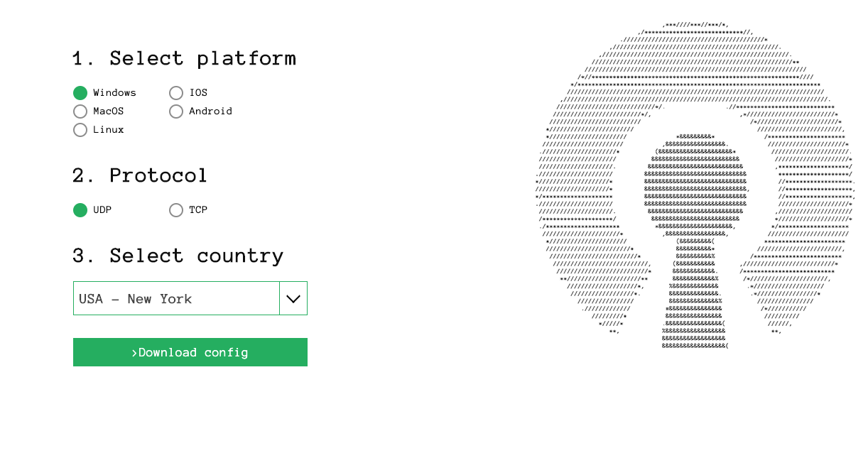
Task: Choose MacOS as the platform
Action: tap(80, 111)
